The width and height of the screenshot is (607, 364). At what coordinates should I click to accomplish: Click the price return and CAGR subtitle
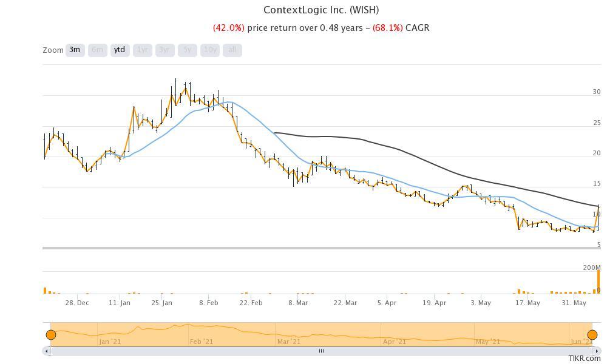(321, 28)
